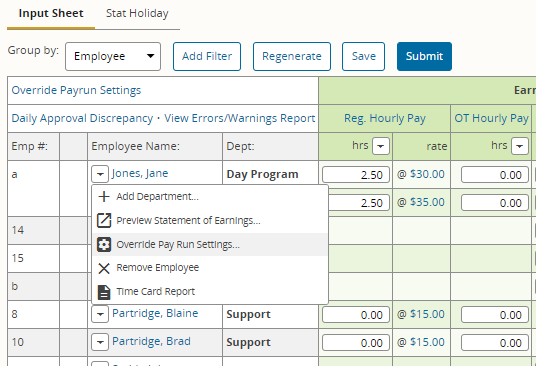Click the Regenerate button
The width and height of the screenshot is (536, 366).
292,56
